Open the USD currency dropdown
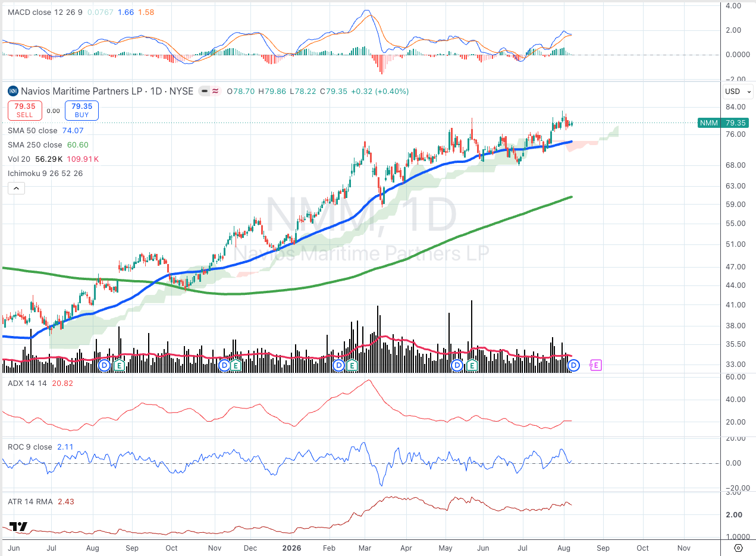This screenshot has width=756, height=556. [738, 92]
